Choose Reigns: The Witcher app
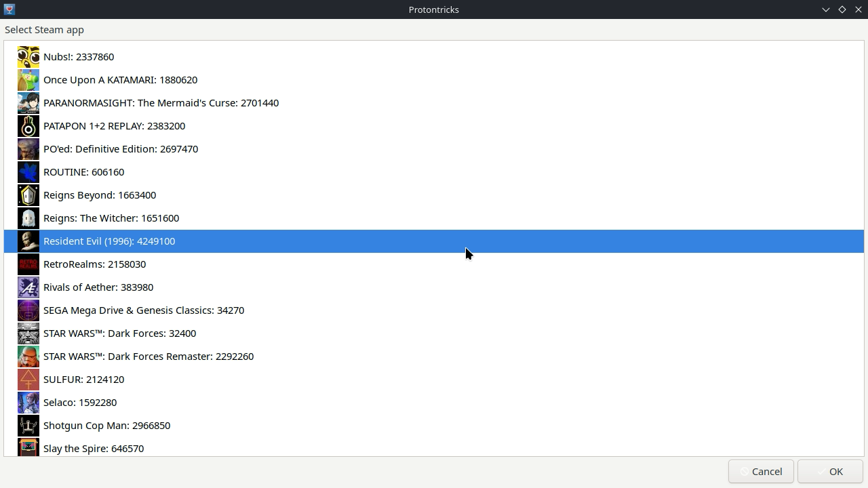The height and width of the screenshot is (488, 868). (x=111, y=218)
